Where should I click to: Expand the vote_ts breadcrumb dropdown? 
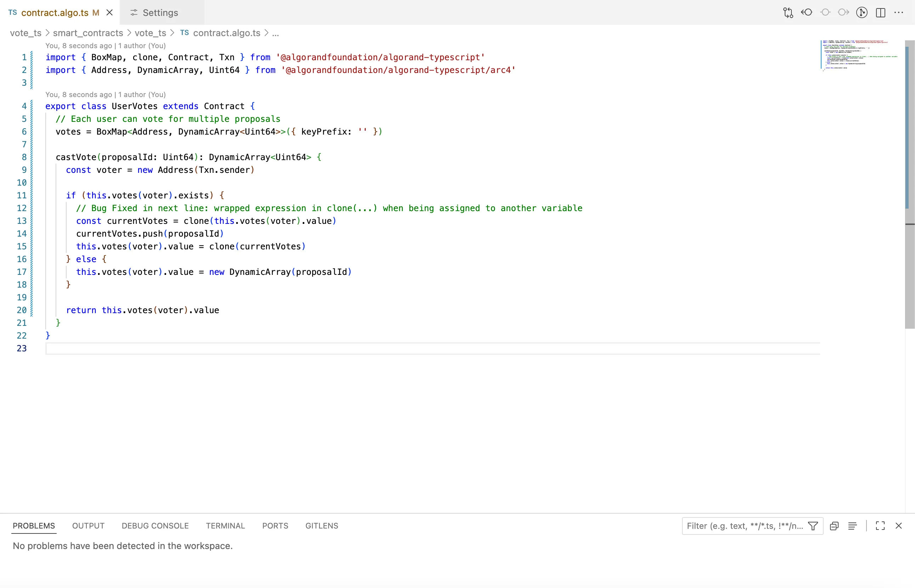25,33
